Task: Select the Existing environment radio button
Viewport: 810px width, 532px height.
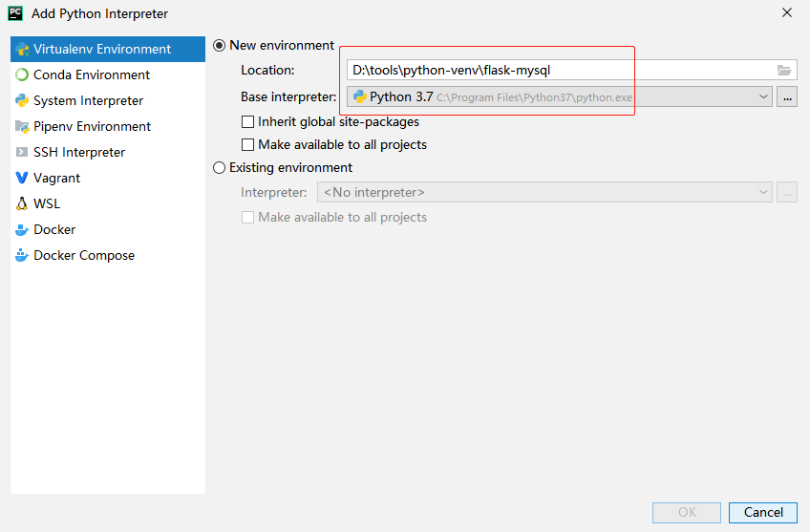Action: (219, 168)
